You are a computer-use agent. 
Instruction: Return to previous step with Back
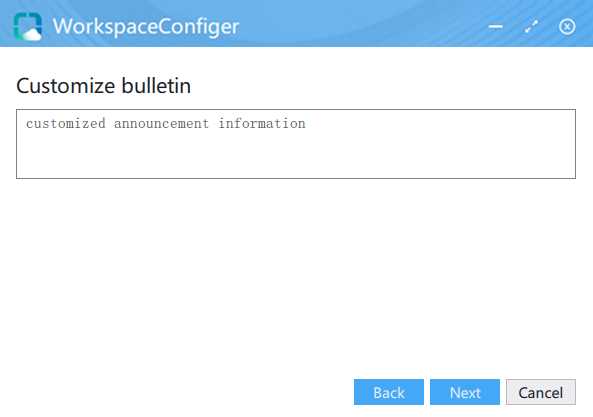389,392
